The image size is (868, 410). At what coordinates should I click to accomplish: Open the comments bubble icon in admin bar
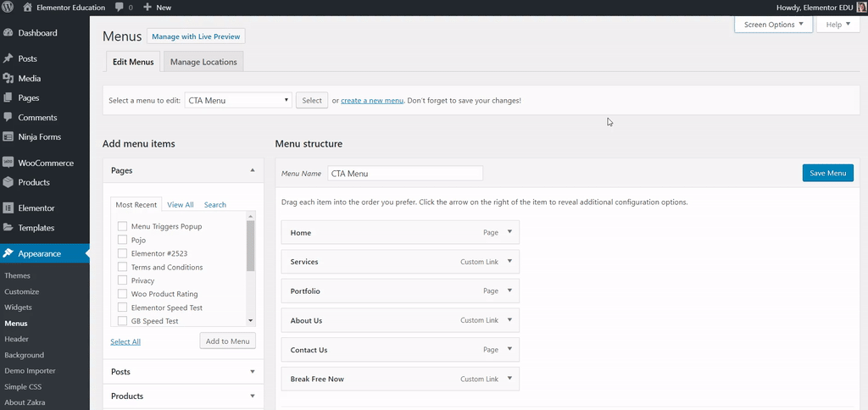tap(119, 8)
